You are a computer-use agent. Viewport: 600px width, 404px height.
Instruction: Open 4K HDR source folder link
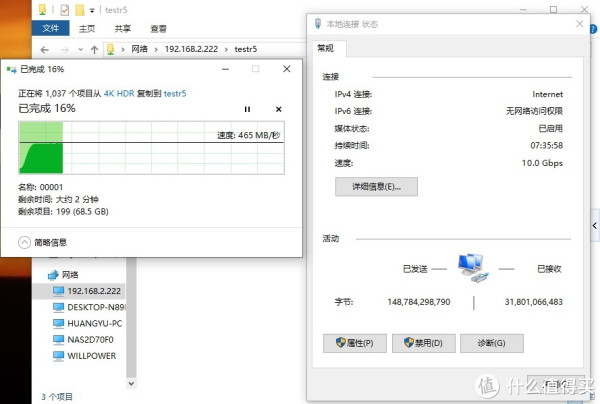tap(120, 93)
